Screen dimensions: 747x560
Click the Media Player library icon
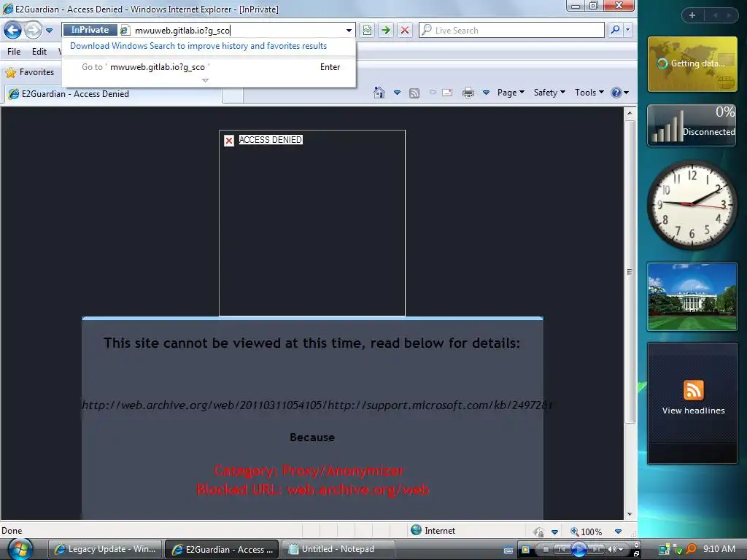pos(525,550)
